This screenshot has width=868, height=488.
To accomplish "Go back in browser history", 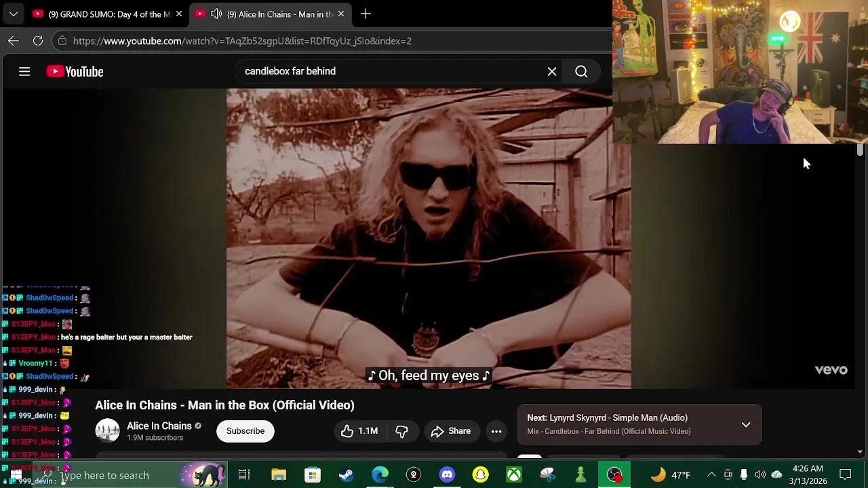I will (14, 41).
